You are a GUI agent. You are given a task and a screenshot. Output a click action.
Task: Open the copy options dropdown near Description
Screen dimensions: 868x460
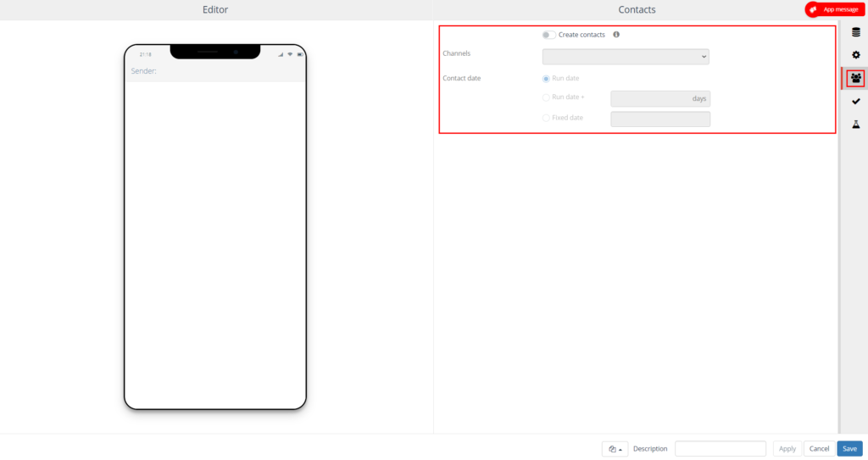[x=615, y=449]
